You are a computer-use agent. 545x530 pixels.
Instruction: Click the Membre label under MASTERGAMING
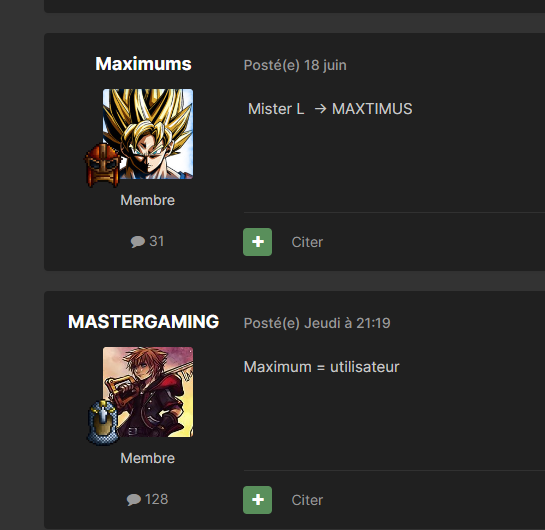(147, 458)
